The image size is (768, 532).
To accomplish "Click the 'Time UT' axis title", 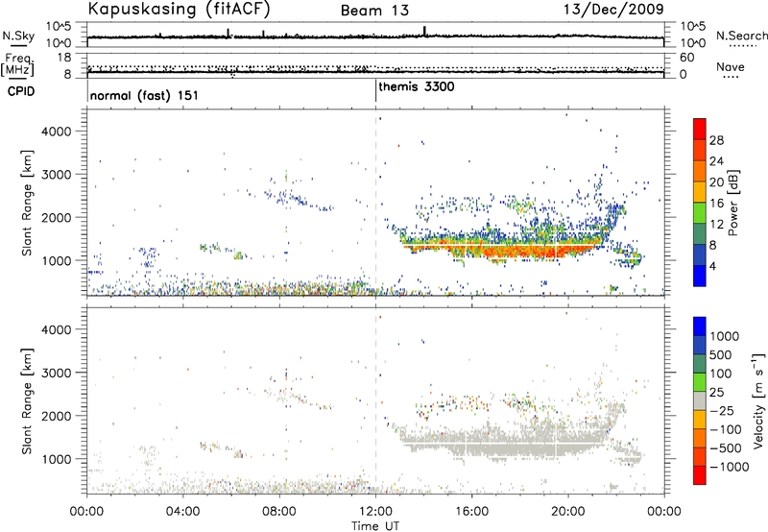I will pyautogui.click(x=375, y=526).
